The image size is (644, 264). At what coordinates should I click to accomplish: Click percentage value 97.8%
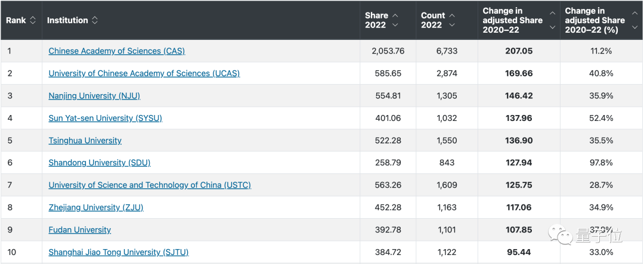tap(602, 163)
